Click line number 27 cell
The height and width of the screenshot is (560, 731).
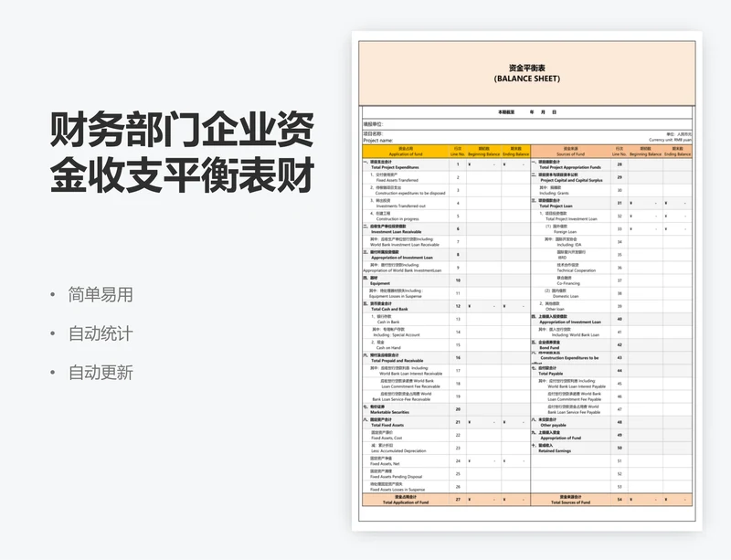point(458,500)
